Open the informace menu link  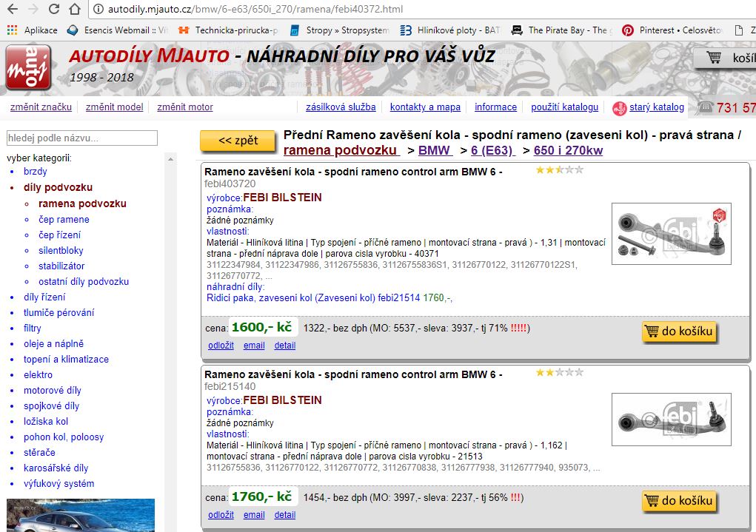click(495, 107)
